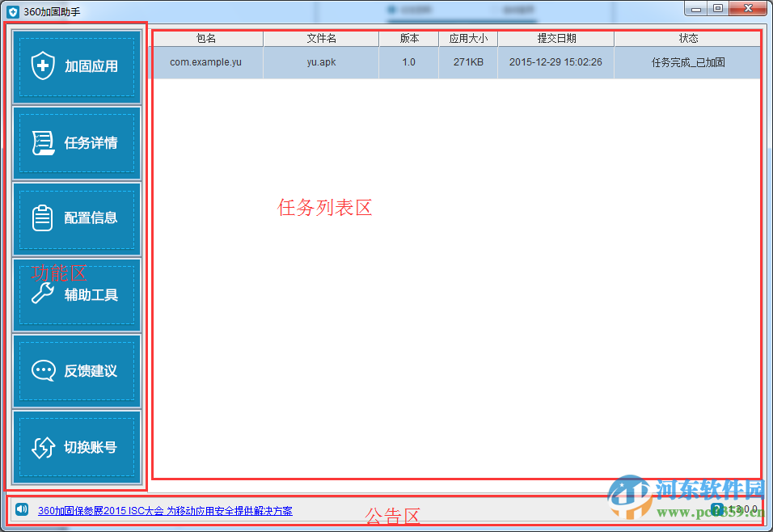773x532 pixels.
Task: Click the 271KB size cell
Action: pyautogui.click(x=468, y=62)
